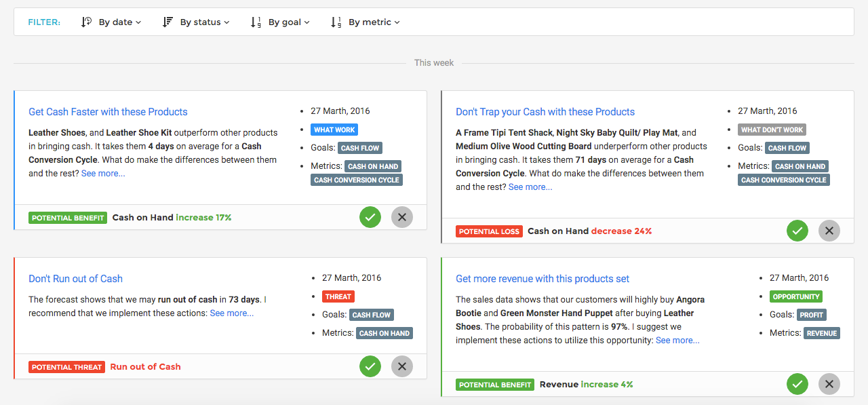
Task: Click the date in the Get Cash Faster card
Action: 340,111
